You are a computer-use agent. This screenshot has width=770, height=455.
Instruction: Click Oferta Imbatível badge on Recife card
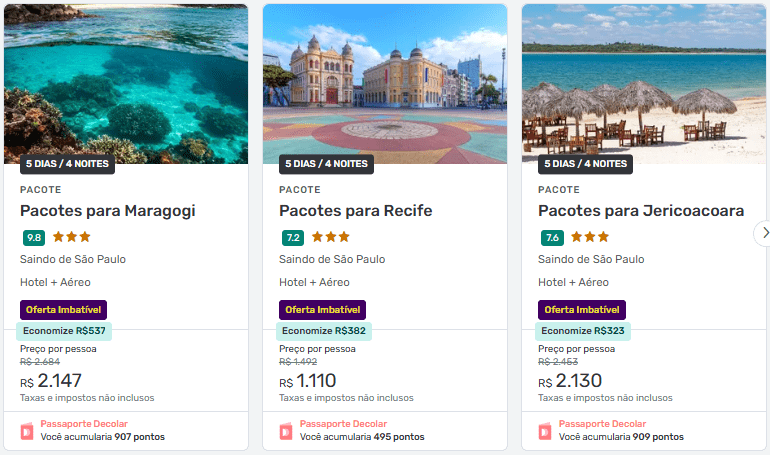[x=322, y=310]
